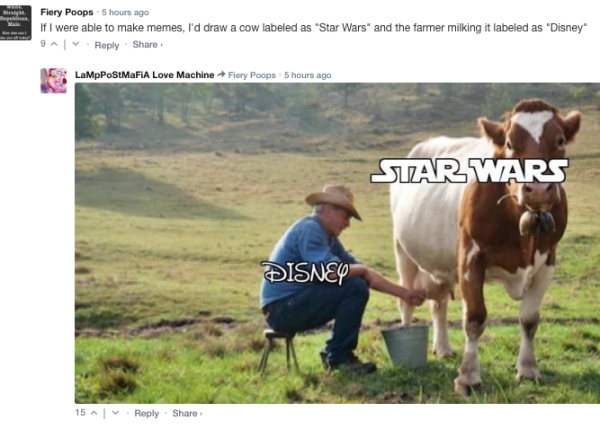This screenshot has width=600, height=429.
Task: Open the meme reply's timestamp permalink
Action: point(308,75)
